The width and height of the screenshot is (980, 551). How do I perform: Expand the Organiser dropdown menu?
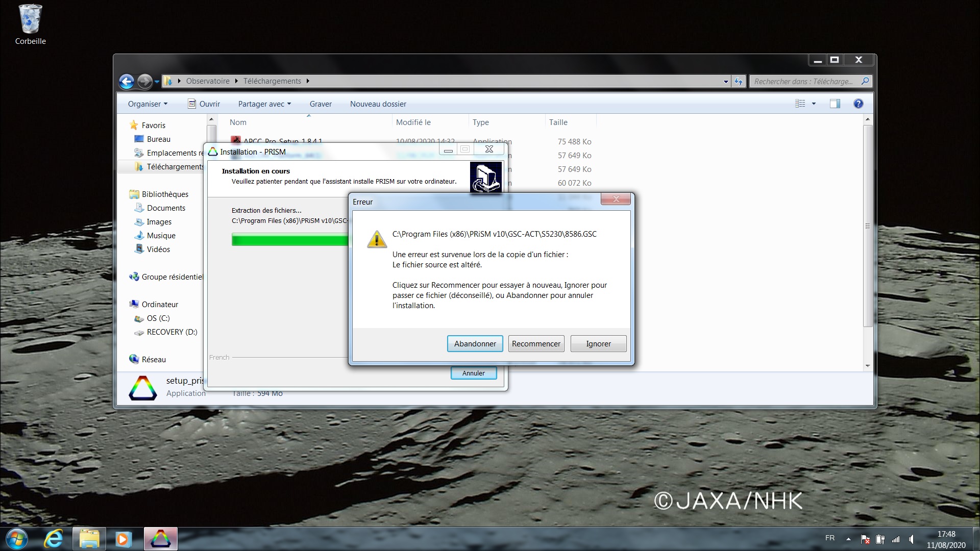pyautogui.click(x=148, y=104)
